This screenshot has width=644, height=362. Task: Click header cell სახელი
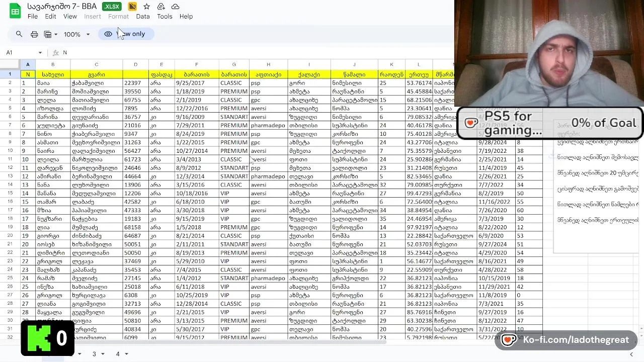[53, 74]
